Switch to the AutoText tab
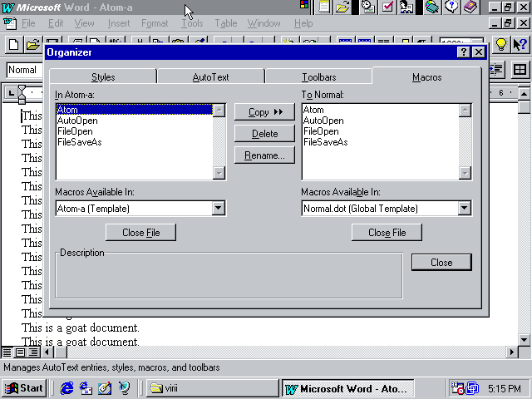This screenshot has width=532, height=399. pyautogui.click(x=210, y=77)
